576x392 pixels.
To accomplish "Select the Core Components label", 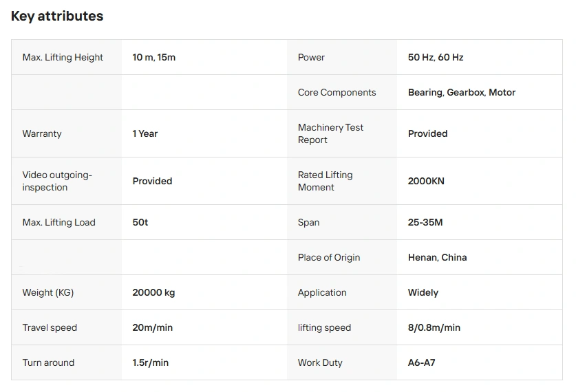I will 337,92.
